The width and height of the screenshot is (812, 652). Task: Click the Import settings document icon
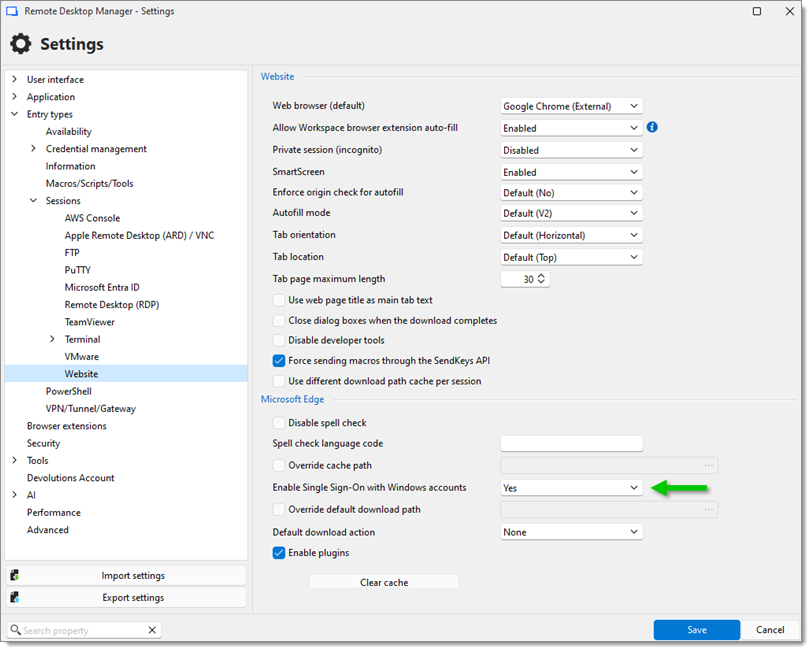(14, 575)
